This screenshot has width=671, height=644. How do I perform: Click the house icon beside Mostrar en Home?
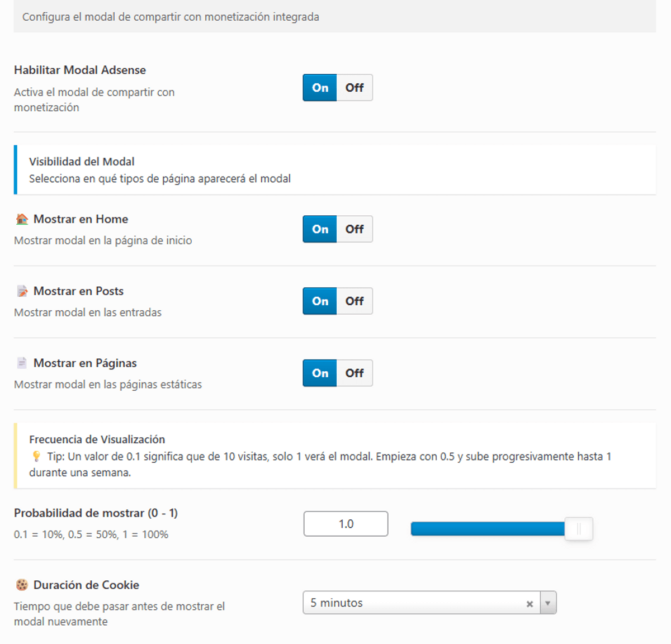(22, 219)
